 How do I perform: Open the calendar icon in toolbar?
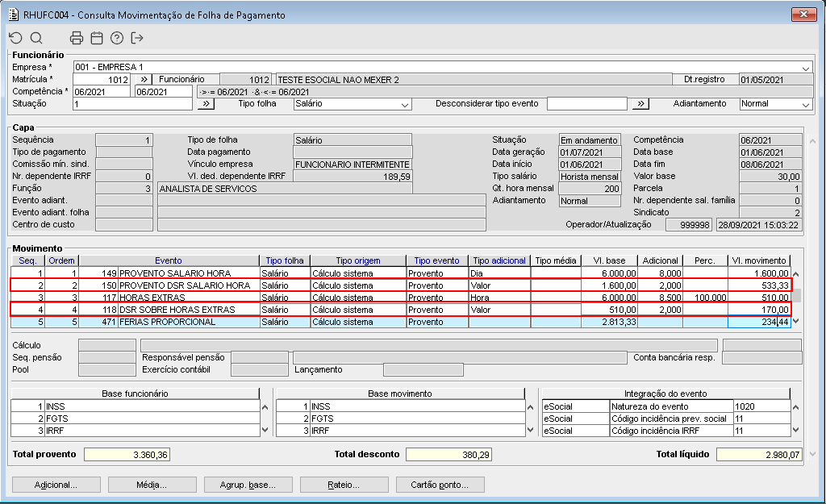point(97,38)
